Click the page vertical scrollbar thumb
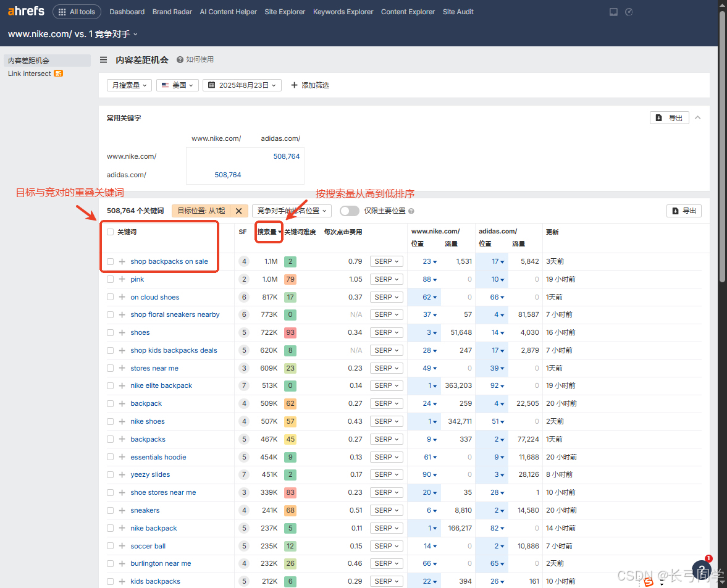 point(722,146)
